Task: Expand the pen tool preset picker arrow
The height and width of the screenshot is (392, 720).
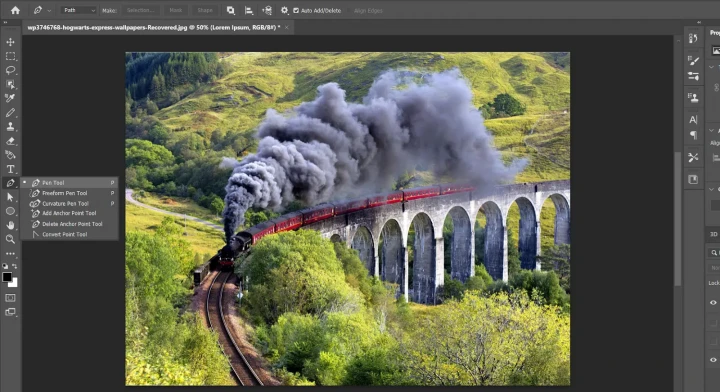Action: (x=49, y=11)
